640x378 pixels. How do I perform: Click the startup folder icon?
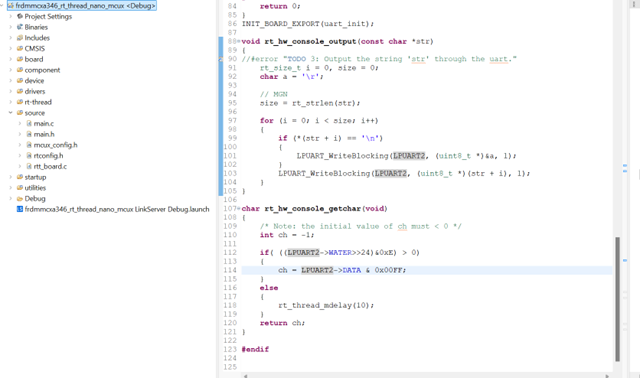pos(20,177)
